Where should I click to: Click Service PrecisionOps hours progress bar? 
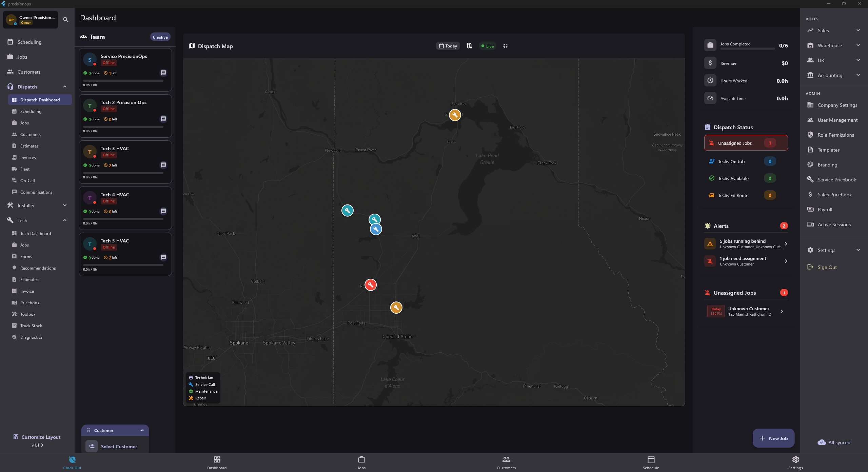(x=123, y=81)
